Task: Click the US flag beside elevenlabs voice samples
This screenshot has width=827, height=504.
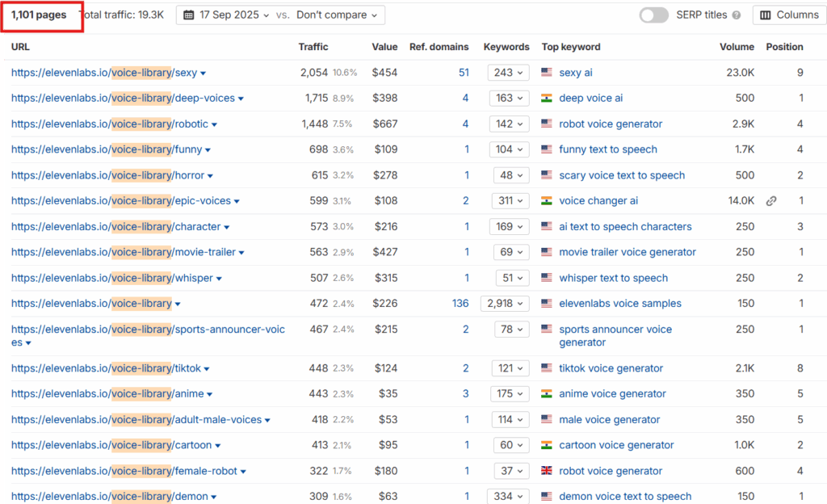Action: (x=547, y=303)
